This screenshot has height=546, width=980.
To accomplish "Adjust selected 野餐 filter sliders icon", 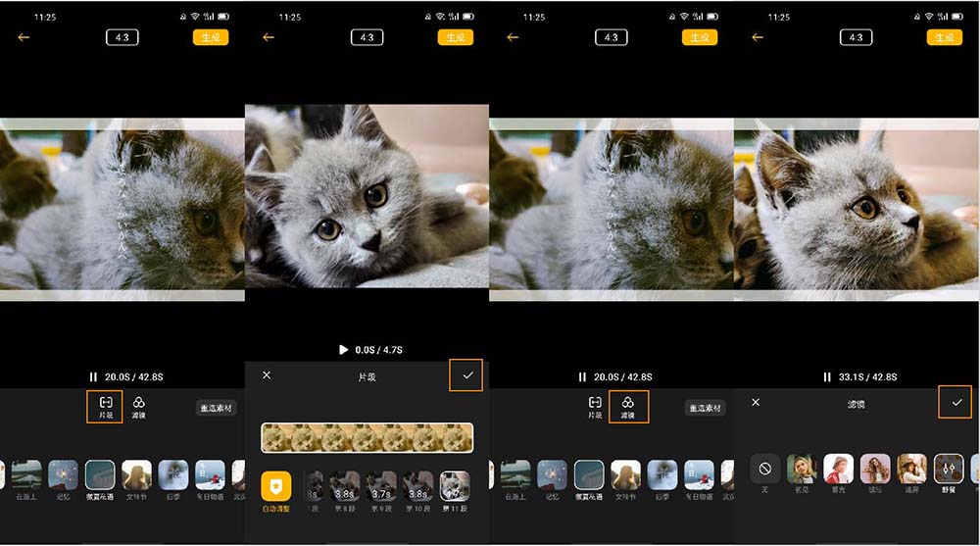I will (949, 469).
